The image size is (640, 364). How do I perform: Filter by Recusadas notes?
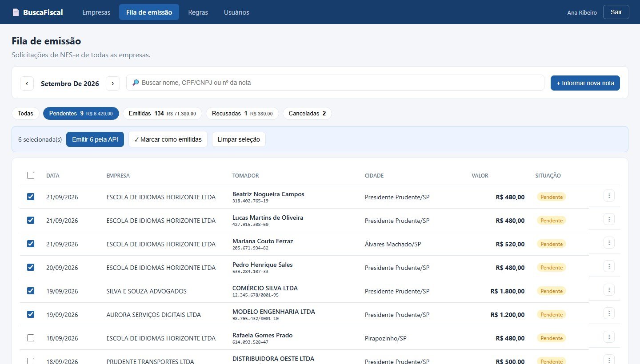click(x=242, y=114)
